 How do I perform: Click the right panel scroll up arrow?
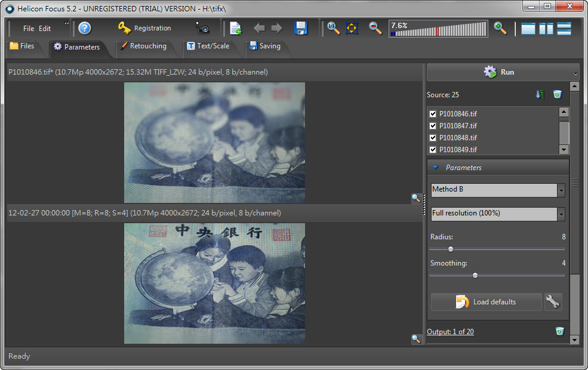click(x=574, y=87)
